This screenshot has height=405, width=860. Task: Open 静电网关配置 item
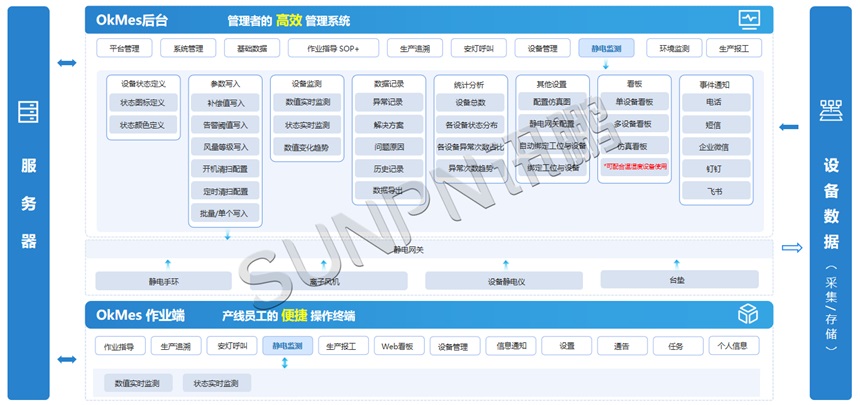tap(552, 123)
